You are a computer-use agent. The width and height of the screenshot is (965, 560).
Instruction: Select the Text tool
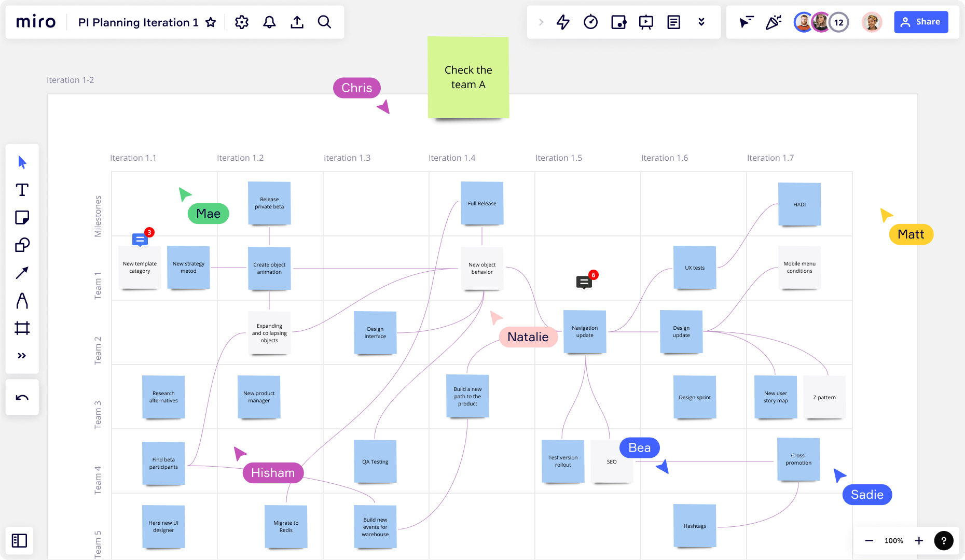[x=22, y=190]
